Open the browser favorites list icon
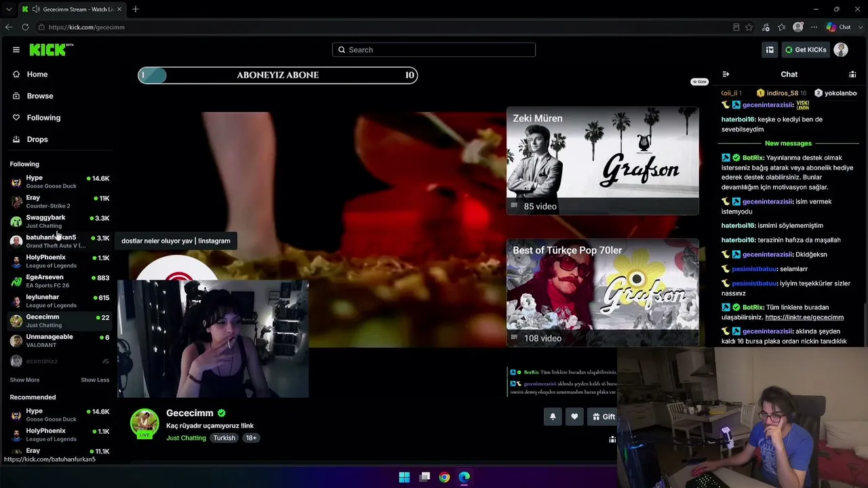 782,27
